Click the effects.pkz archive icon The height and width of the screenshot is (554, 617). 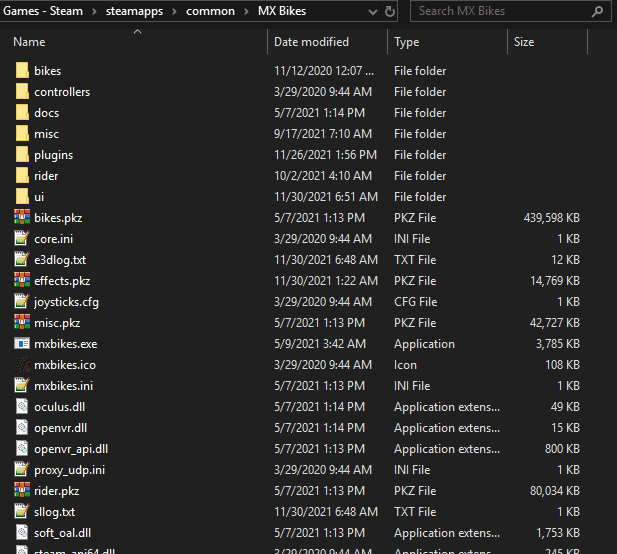pyautogui.click(x=22, y=281)
